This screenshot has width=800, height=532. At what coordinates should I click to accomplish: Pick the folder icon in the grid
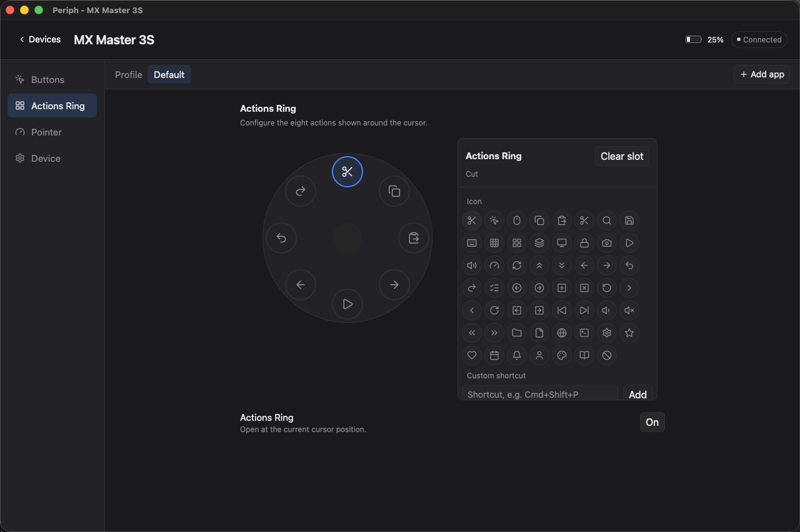coord(517,333)
